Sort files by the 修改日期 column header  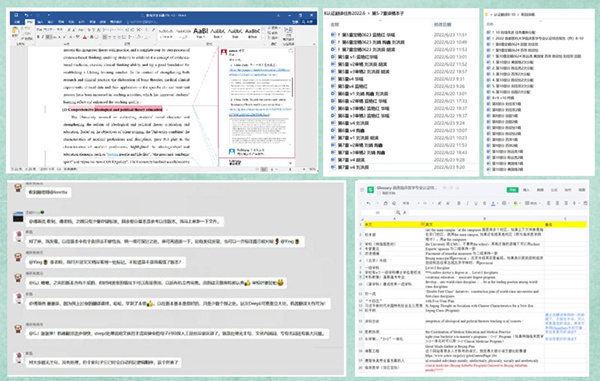(442, 24)
